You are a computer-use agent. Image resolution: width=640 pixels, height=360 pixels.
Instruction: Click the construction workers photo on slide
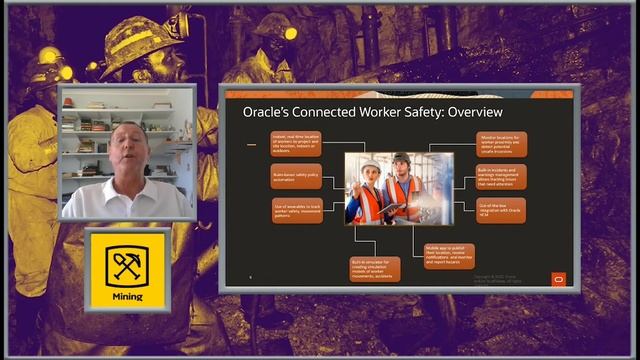click(x=399, y=189)
